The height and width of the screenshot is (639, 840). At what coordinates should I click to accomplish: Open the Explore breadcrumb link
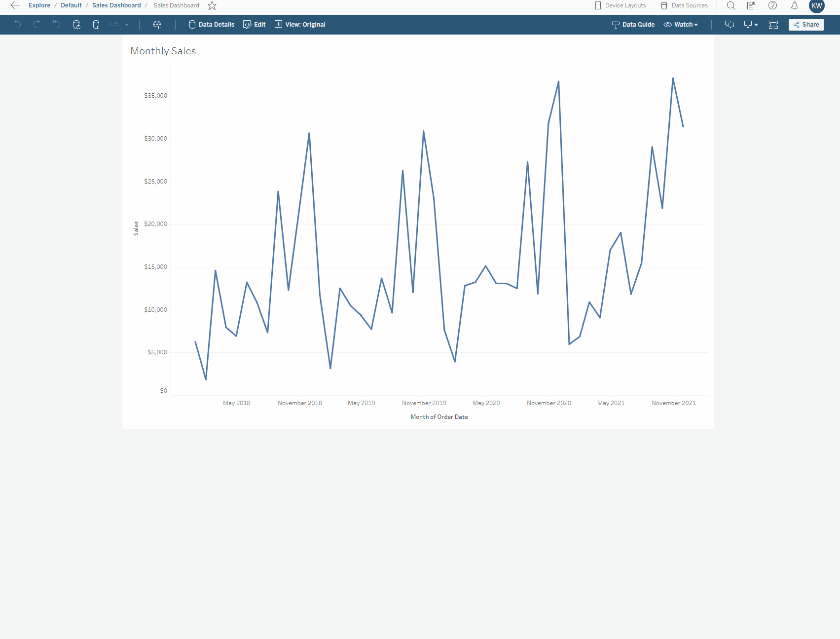click(39, 5)
